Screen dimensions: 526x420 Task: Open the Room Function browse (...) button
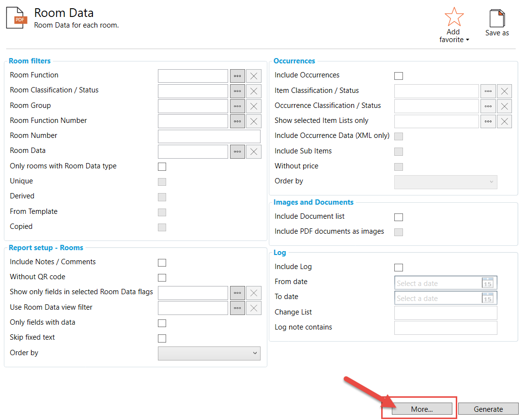(237, 76)
